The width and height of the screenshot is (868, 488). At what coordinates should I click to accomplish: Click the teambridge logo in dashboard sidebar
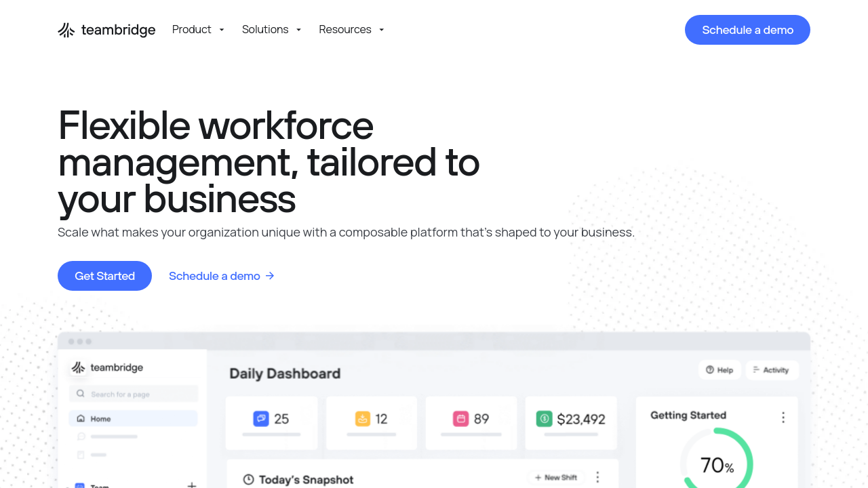click(x=107, y=367)
